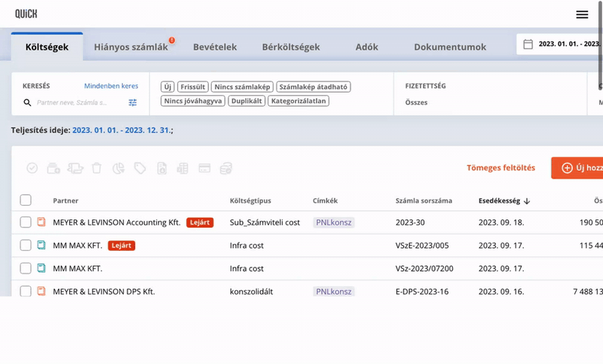Click the Partner column header
Image resolution: width=603 pixels, height=364 pixels.
tap(66, 200)
